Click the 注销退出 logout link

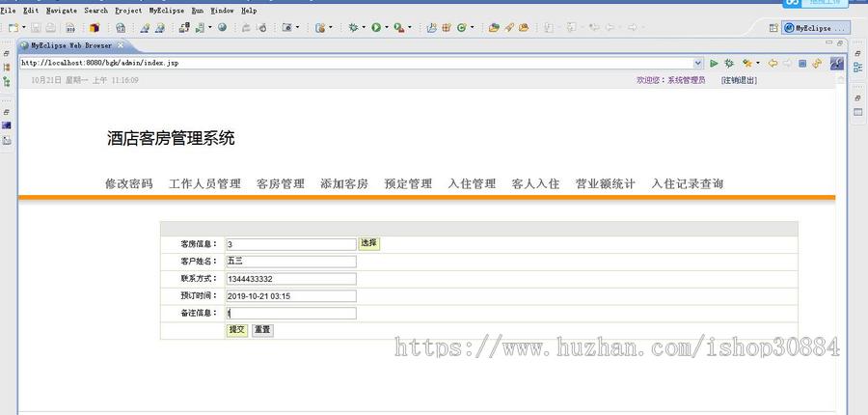pyautogui.click(x=739, y=80)
